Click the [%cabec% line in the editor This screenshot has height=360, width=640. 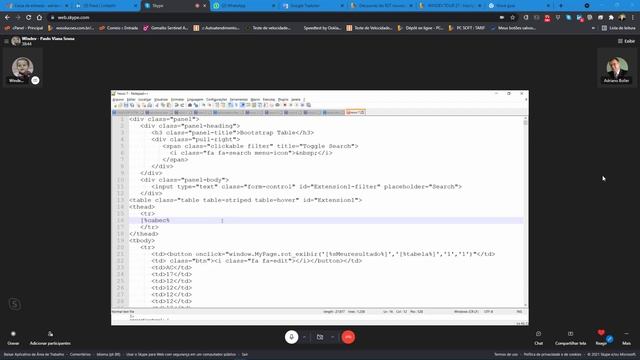click(155, 220)
